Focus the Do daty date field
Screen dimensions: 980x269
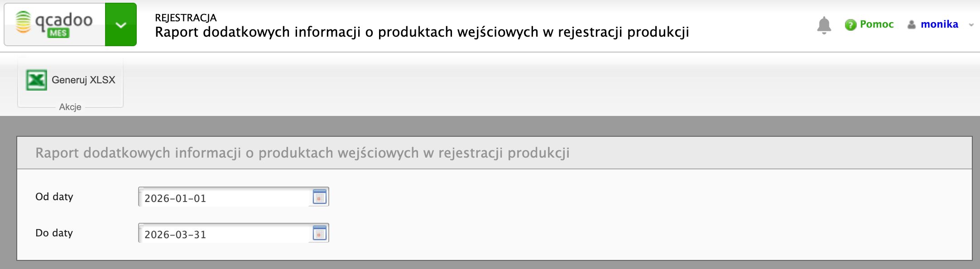pos(224,234)
